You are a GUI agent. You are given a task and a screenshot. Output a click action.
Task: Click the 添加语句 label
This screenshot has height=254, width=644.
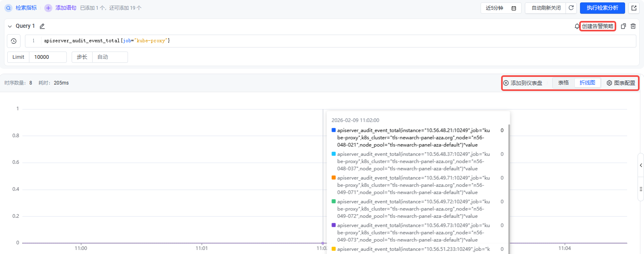pos(66,8)
